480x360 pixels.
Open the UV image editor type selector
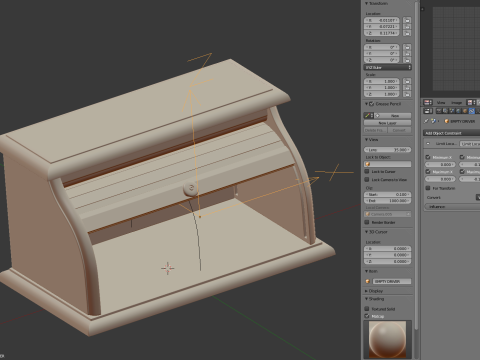[428, 102]
